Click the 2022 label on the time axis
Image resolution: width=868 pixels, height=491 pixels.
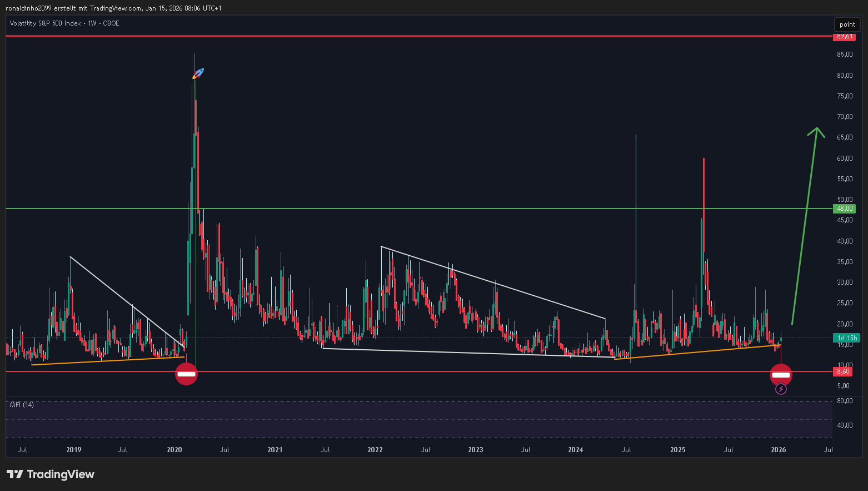(x=375, y=450)
